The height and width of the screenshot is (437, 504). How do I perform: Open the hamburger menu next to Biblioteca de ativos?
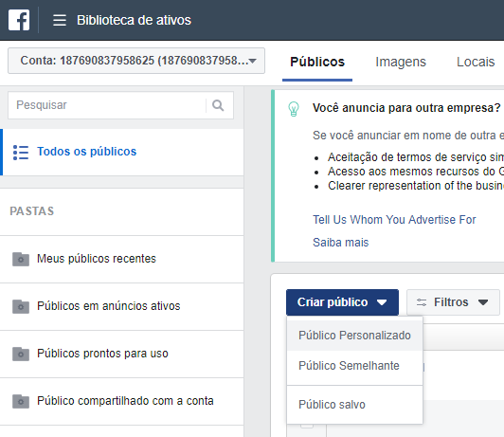60,20
